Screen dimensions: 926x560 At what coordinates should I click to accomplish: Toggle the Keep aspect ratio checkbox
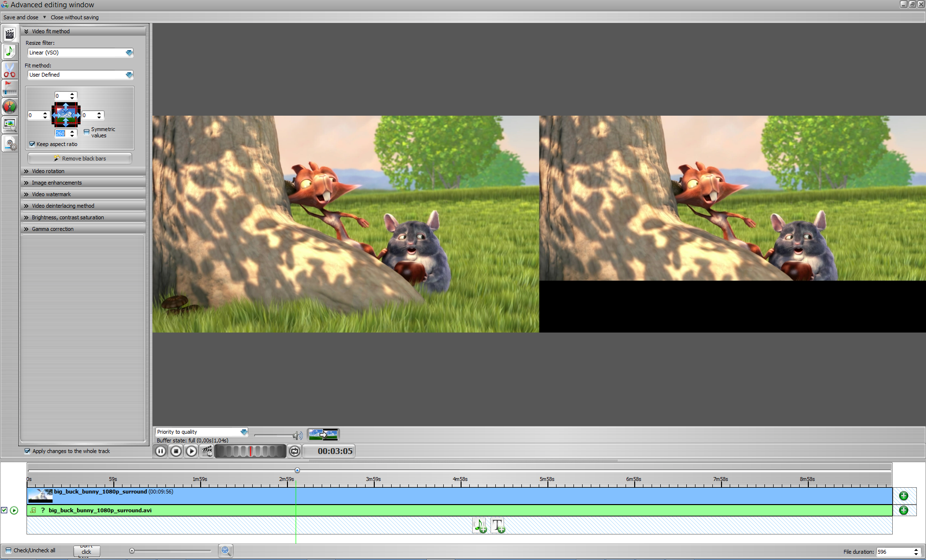pos(32,144)
